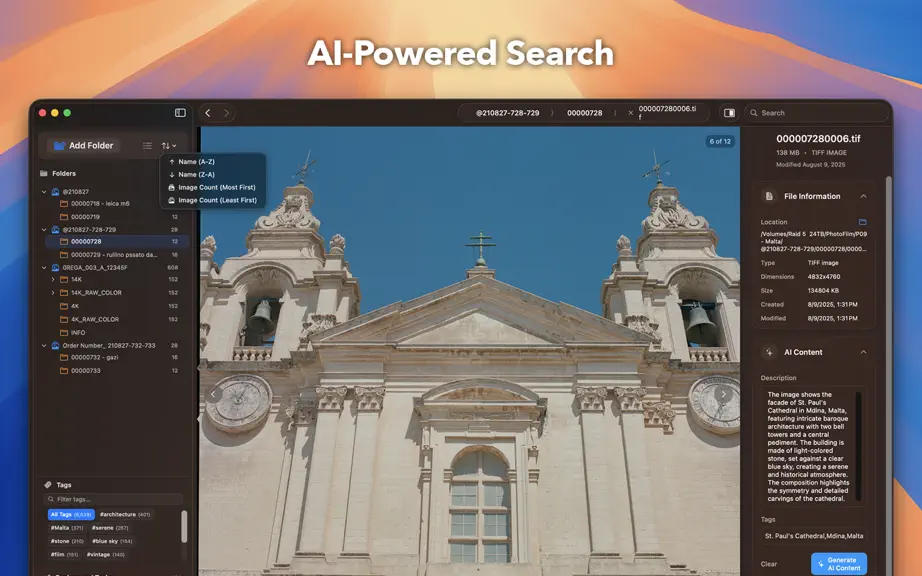
Task: Go forward with the right arrow
Action: 226,113
